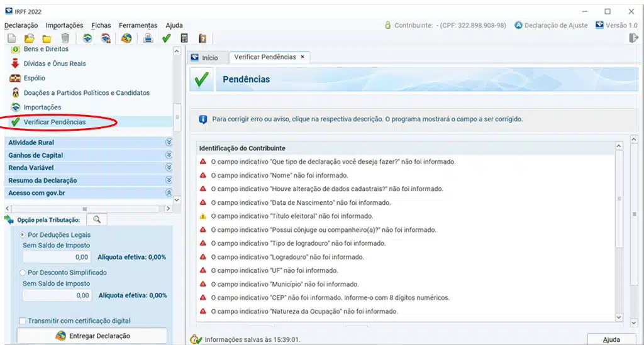Click the trash can delete icon in toolbar
The width and height of the screenshot is (644, 345).
[65, 38]
